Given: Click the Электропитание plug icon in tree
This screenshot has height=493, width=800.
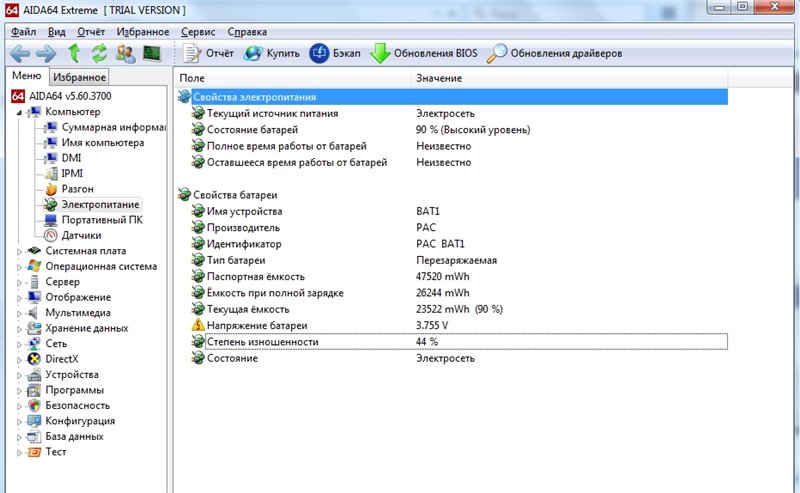Looking at the screenshot, I should tap(51, 204).
